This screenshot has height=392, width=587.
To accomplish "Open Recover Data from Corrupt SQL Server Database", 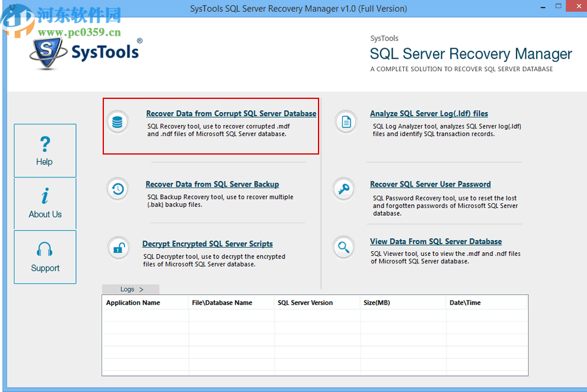I will [x=231, y=113].
